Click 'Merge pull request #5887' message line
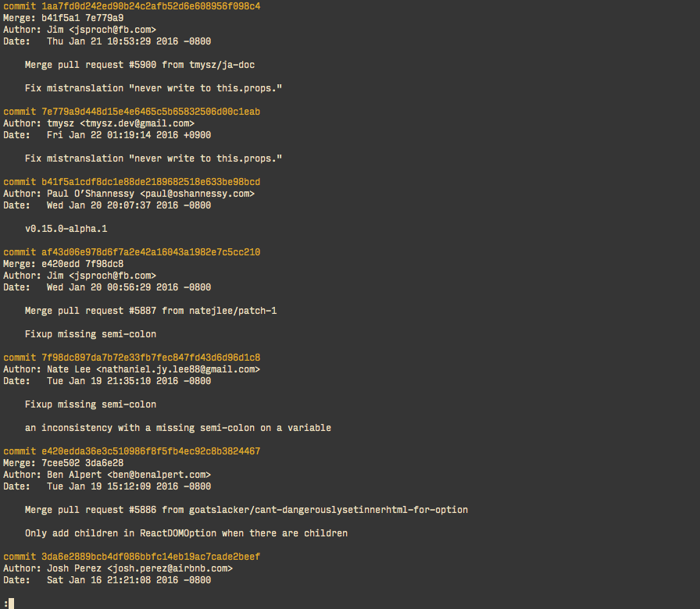700x609 pixels. click(x=151, y=311)
